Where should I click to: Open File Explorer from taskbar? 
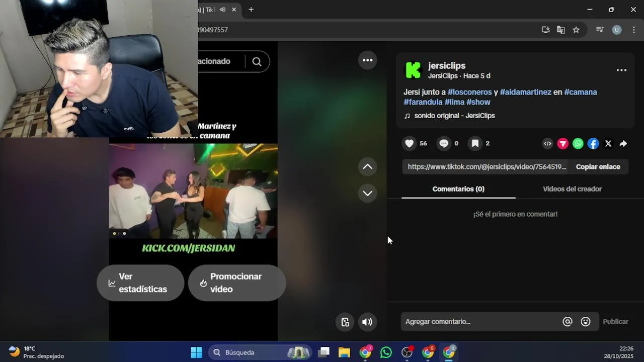344,352
